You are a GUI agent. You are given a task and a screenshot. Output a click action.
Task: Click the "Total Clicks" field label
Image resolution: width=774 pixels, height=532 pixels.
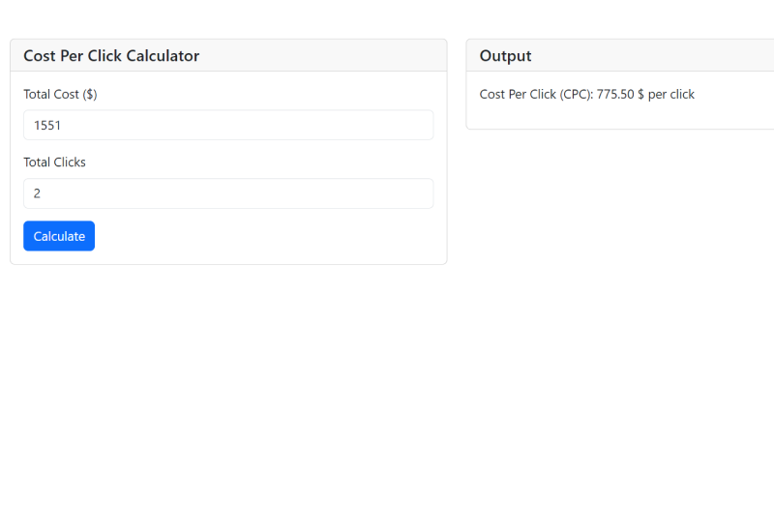coord(54,163)
